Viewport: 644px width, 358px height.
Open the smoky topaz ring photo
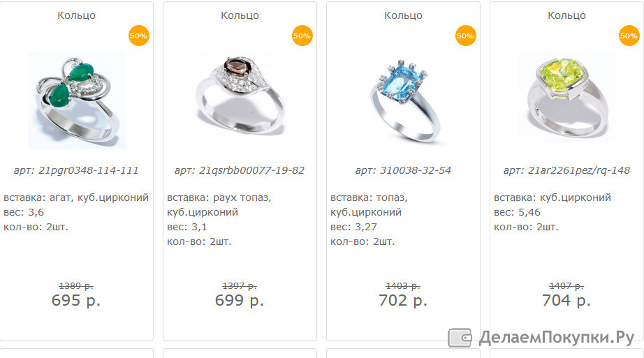point(240,97)
